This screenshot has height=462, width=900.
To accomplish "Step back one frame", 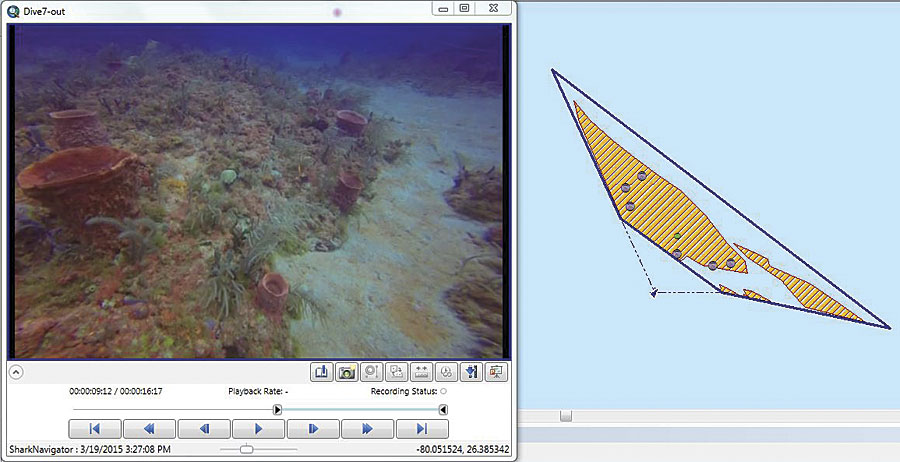I will point(204,429).
